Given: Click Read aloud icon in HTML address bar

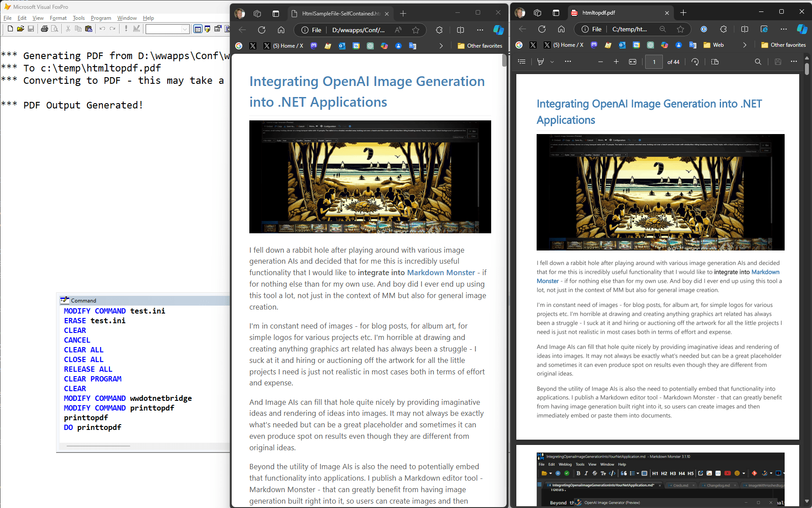Looking at the screenshot, I should point(398,30).
